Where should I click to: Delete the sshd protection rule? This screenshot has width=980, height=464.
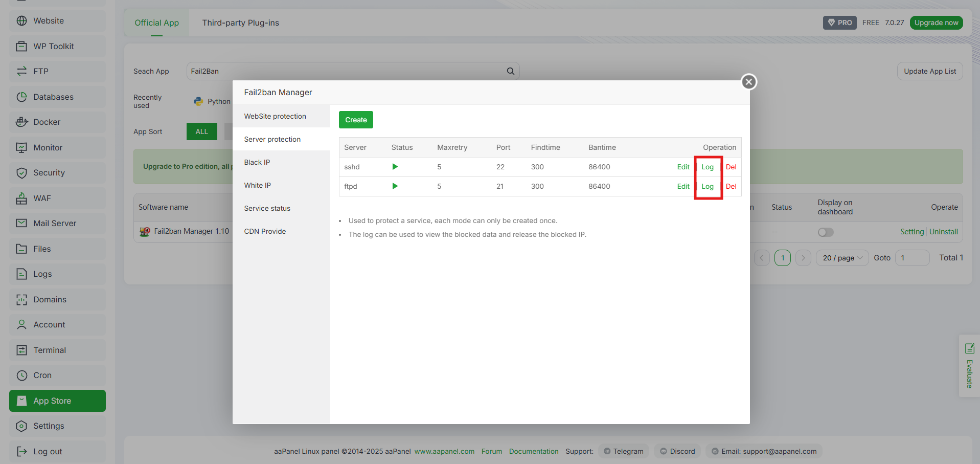point(731,167)
